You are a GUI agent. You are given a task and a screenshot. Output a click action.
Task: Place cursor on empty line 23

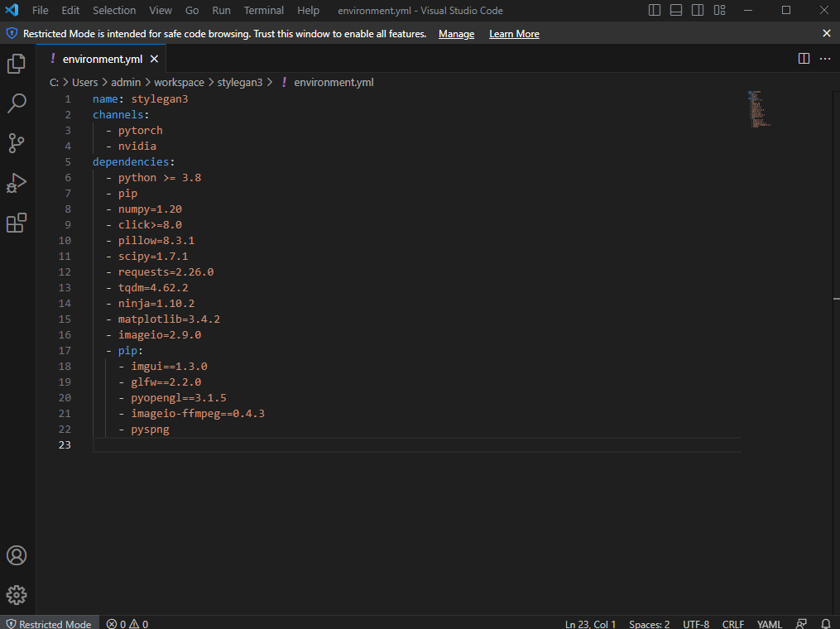tap(417, 444)
